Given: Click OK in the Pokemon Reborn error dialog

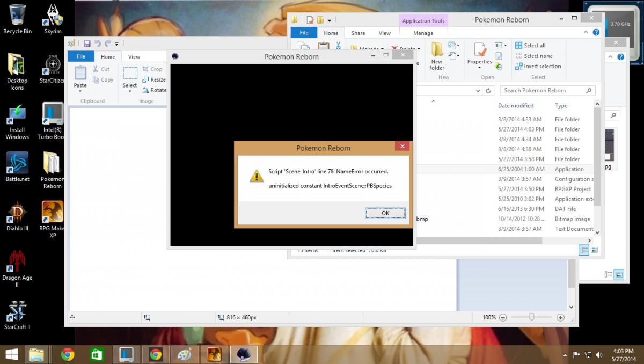Looking at the screenshot, I should (x=385, y=213).
